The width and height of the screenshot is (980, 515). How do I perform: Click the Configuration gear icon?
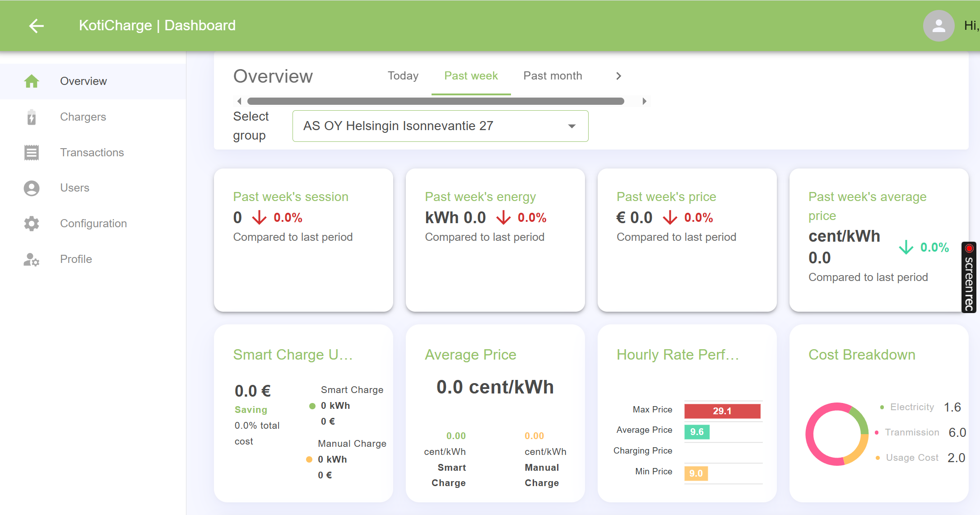(x=32, y=224)
